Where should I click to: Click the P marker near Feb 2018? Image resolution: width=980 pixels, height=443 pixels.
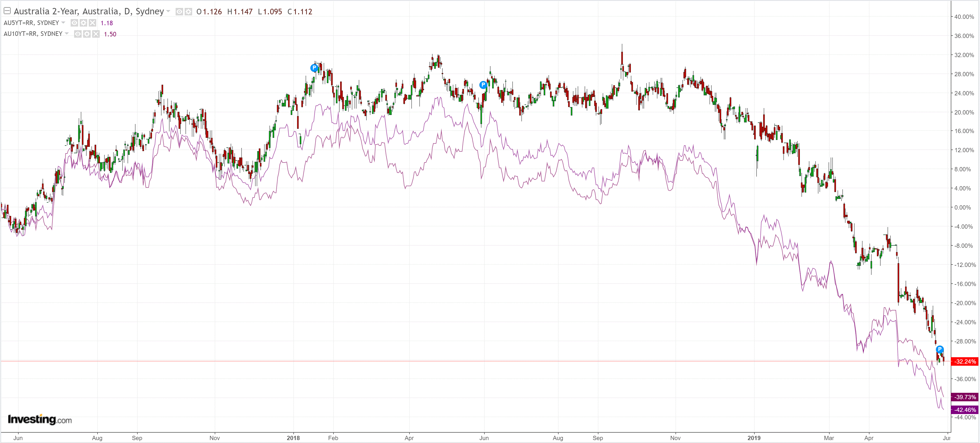point(314,68)
